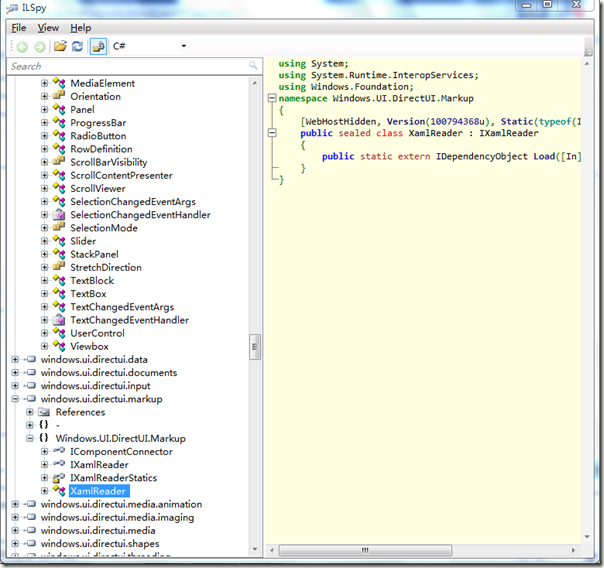Open the Help menu
604x568 pixels.
pyautogui.click(x=81, y=28)
